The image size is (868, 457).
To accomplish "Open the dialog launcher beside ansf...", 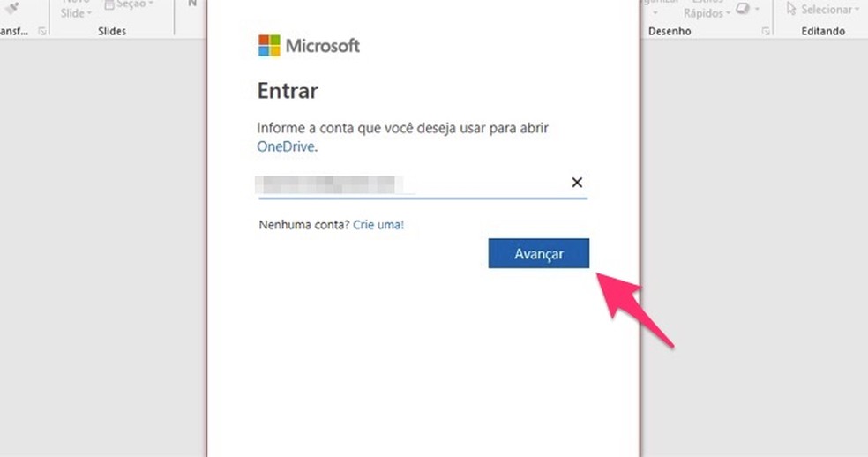I will tap(42, 32).
